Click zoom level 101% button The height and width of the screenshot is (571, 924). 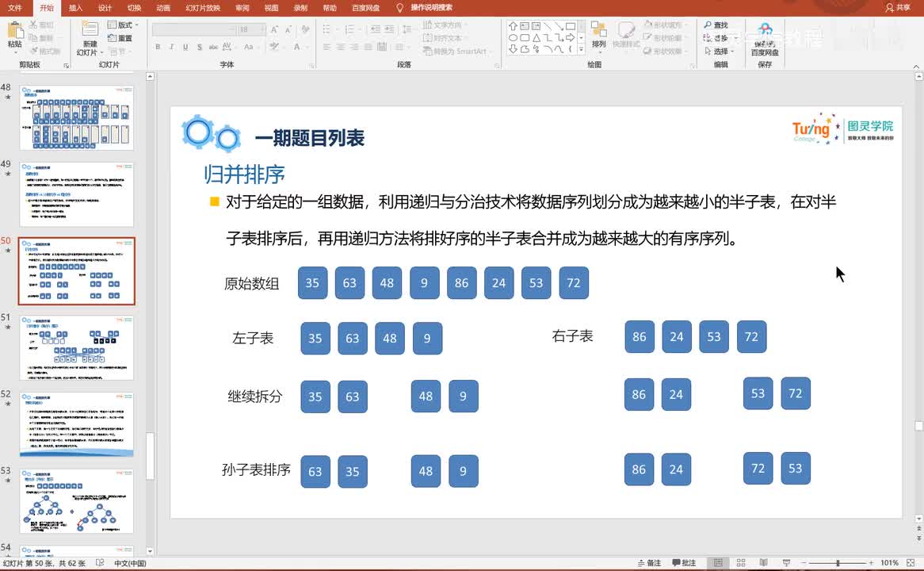pos(889,563)
